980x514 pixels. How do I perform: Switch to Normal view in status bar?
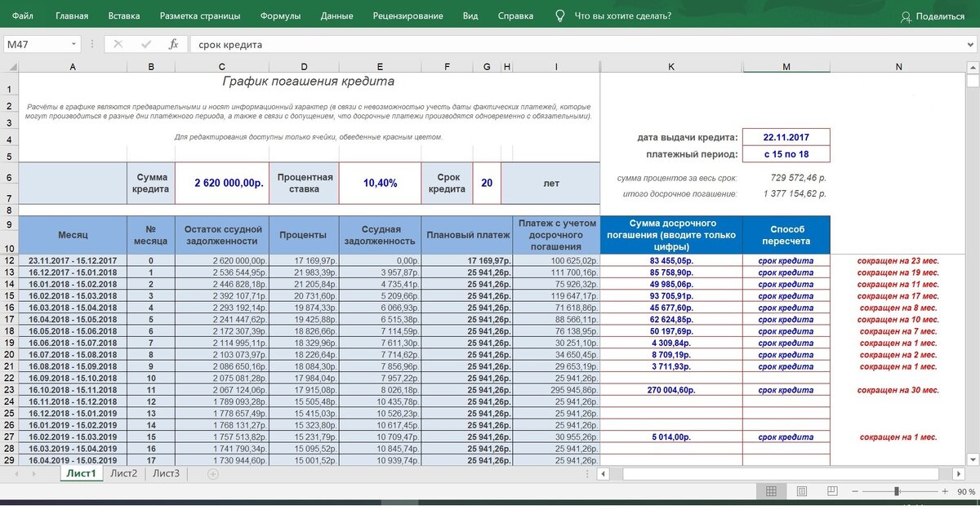[770, 491]
